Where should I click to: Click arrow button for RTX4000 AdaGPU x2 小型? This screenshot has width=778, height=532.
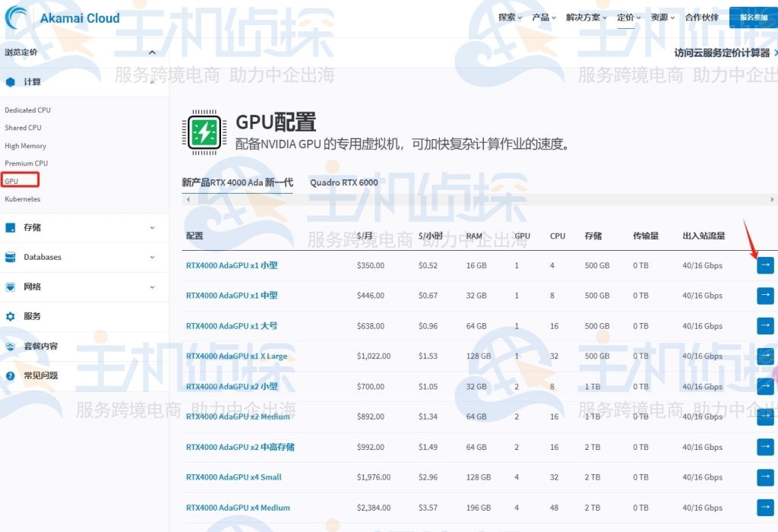[x=765, y=387]
